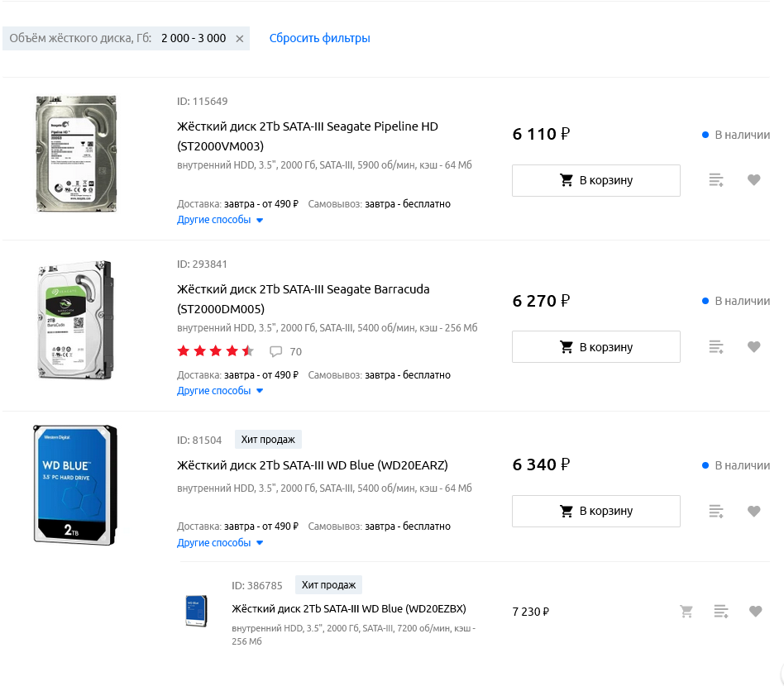Click product ID 386785 text
The height and width of the screenshot is (686, 784).
[x=257, y=585]
